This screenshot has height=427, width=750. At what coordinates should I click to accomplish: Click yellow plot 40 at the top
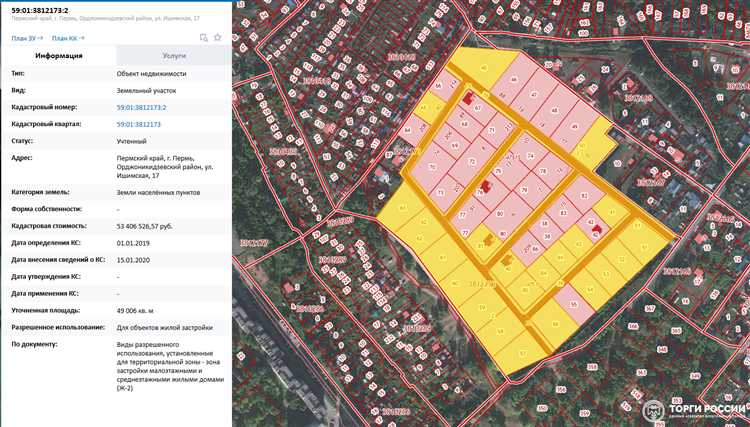pyautogui.click(x=484, y=68)
